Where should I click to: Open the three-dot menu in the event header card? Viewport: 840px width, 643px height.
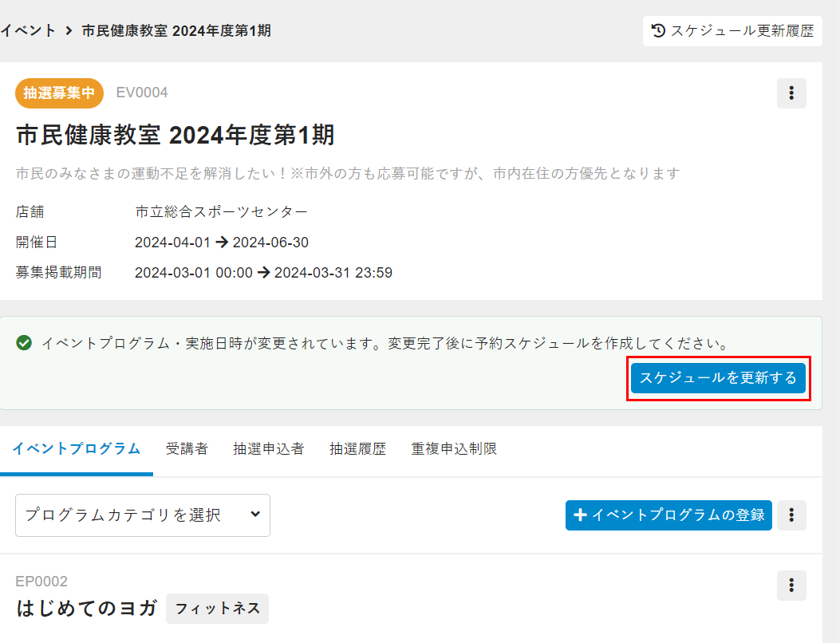[791, 93]
